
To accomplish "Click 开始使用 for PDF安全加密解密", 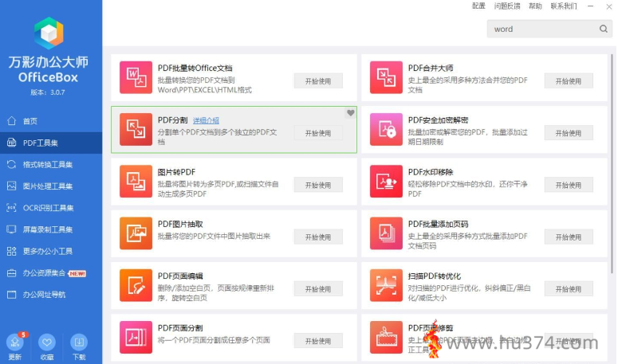I will 569,133.
